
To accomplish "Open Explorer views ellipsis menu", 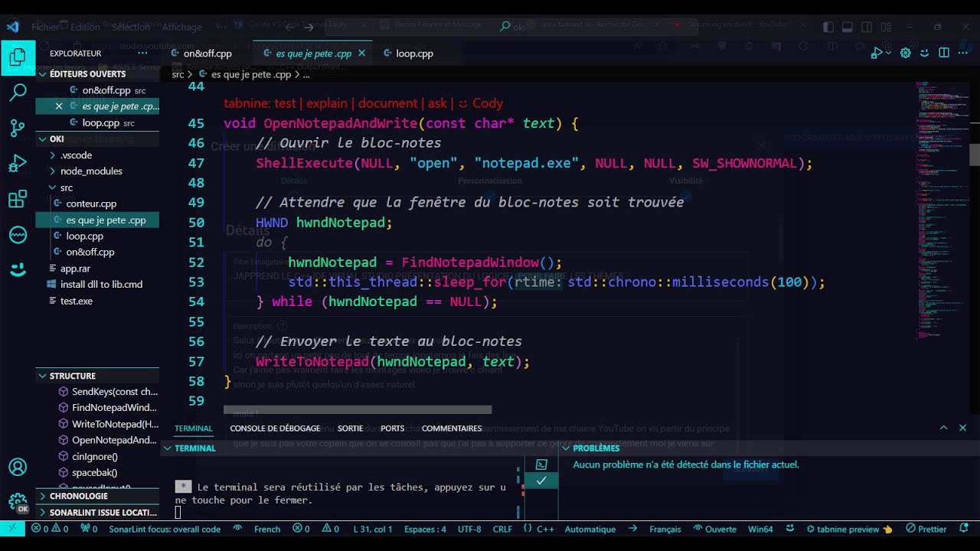I will tap(142, 54).
